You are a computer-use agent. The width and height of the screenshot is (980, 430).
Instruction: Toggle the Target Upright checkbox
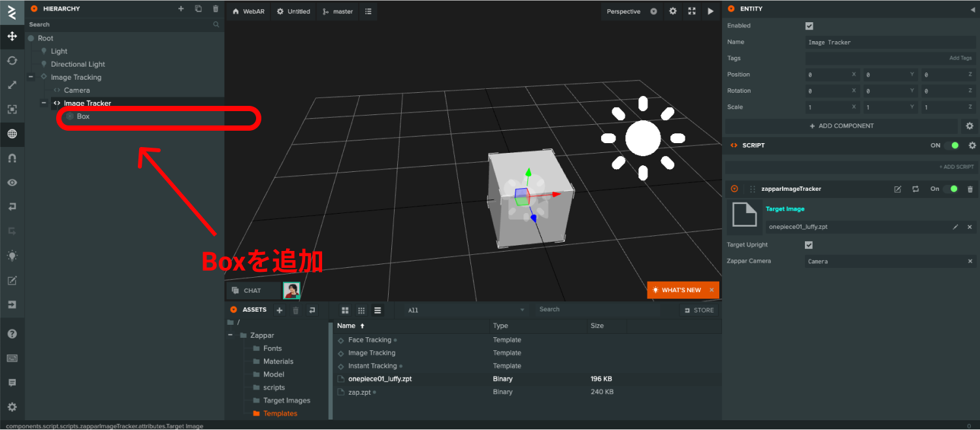click(809, 244)
